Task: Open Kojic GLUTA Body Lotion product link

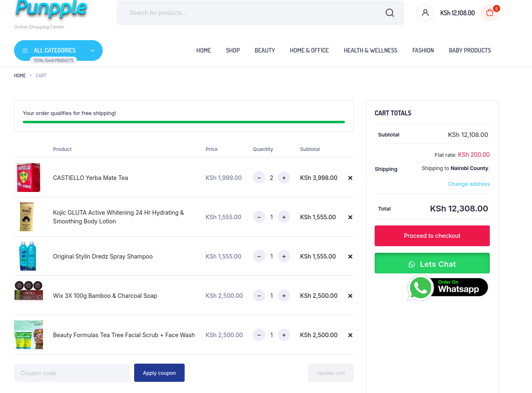Action: coord(118,217)
